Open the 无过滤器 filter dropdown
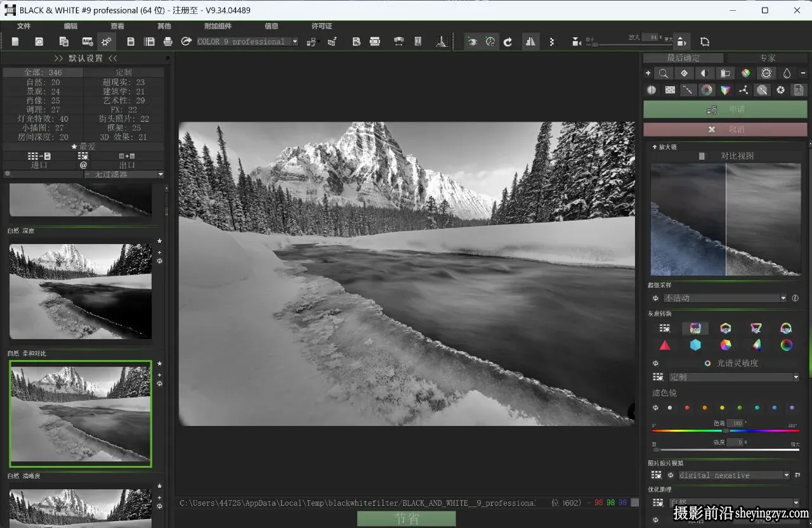812x528 pixels. click(x=124, y=174)
